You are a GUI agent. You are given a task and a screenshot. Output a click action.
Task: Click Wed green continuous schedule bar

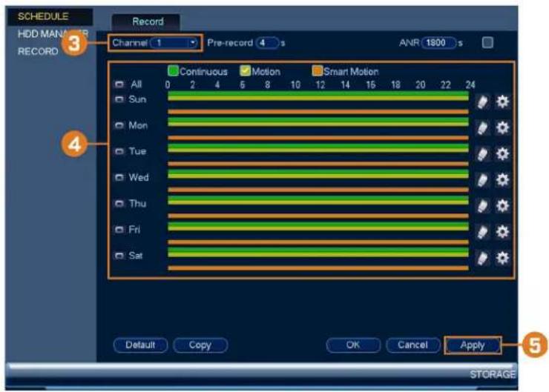(318, 172)
